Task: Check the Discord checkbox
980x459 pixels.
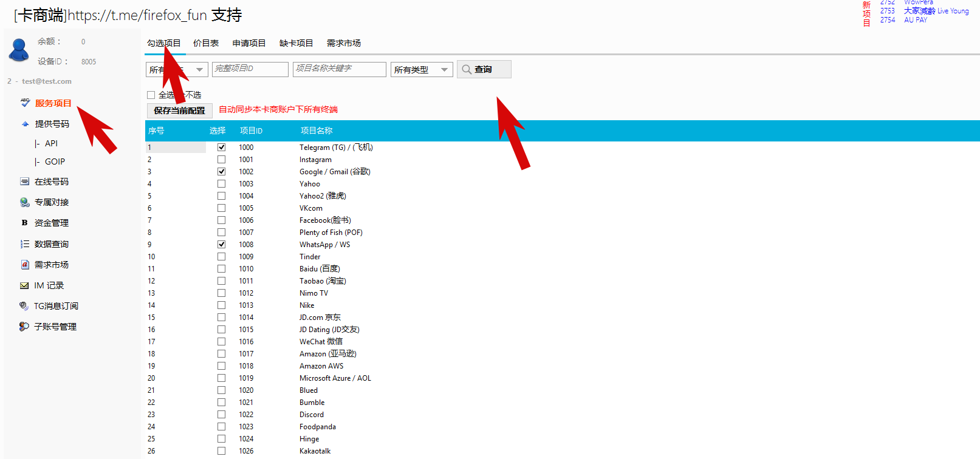Action: coord(222,414)
